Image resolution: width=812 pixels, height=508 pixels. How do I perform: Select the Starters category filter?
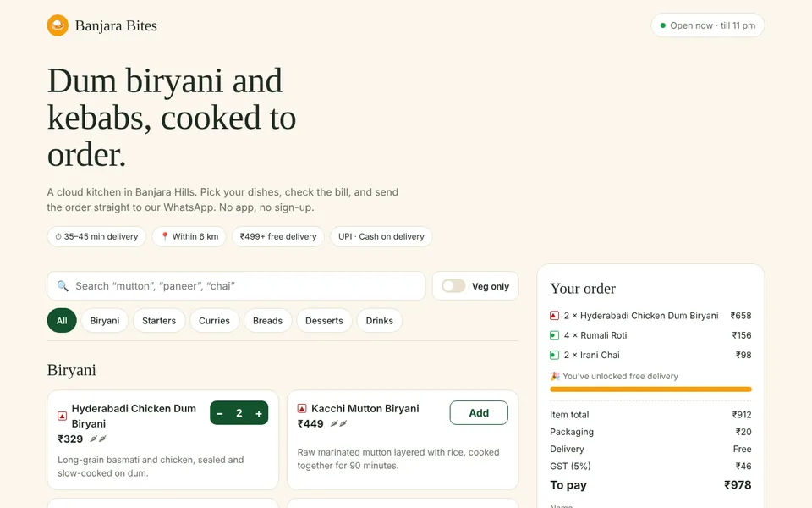159,321
